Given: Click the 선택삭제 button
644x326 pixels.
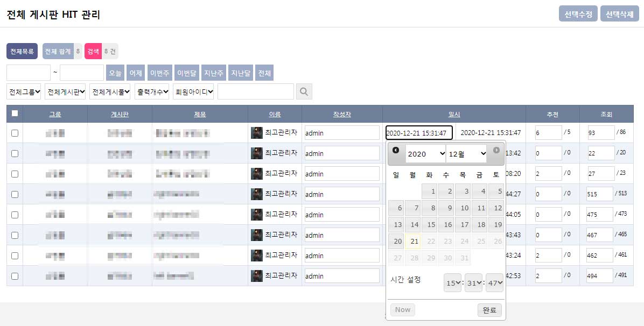Looking at the screenshot, I should coord(619,13).
